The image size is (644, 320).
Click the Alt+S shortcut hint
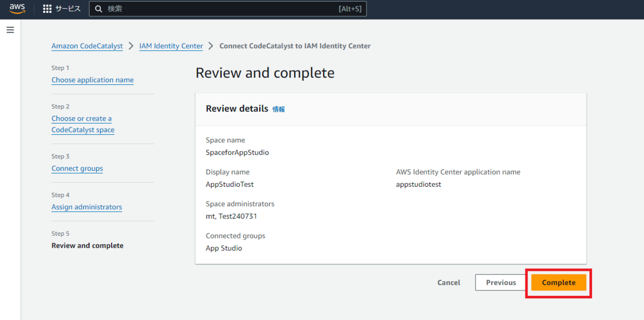350,9
